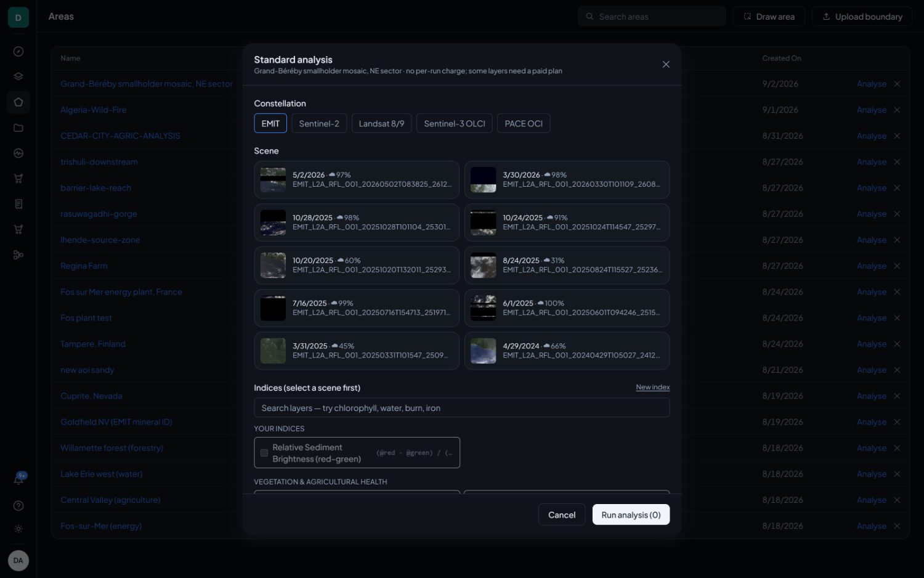Open the help question mark icon
This screenshot has width=924, height=578.
[x=18, y=506]
